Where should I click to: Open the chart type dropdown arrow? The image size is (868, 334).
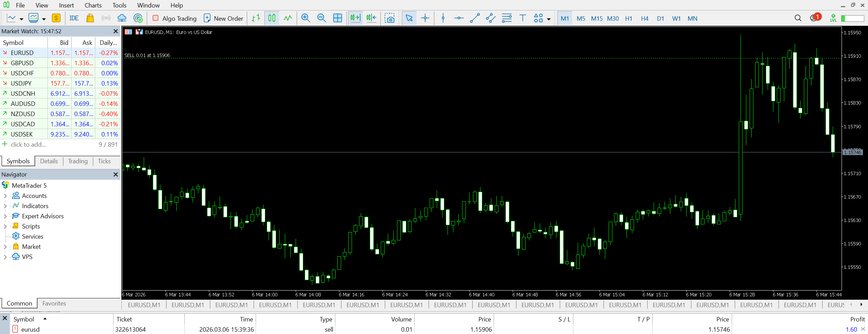point(21,19)
